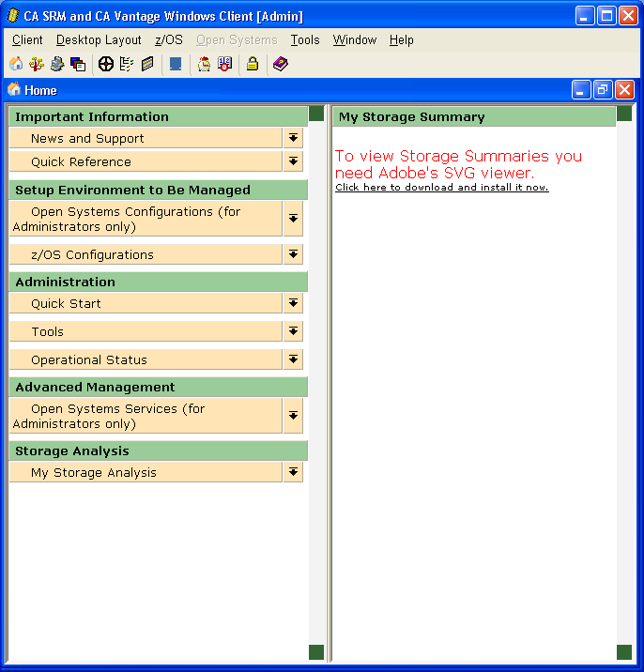Click My Storage Summary header
The width and height of the screenshot is (644, 672).
474,116
